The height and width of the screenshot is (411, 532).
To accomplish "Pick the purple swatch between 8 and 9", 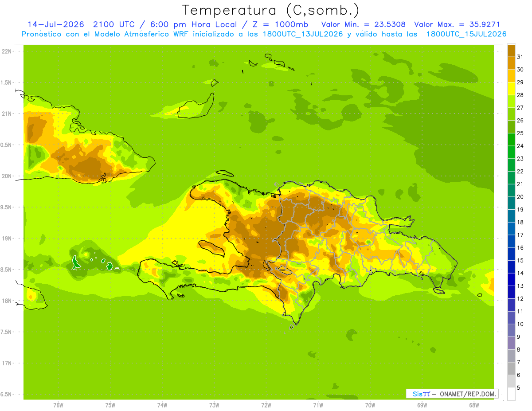I will [x=511, y=343].
